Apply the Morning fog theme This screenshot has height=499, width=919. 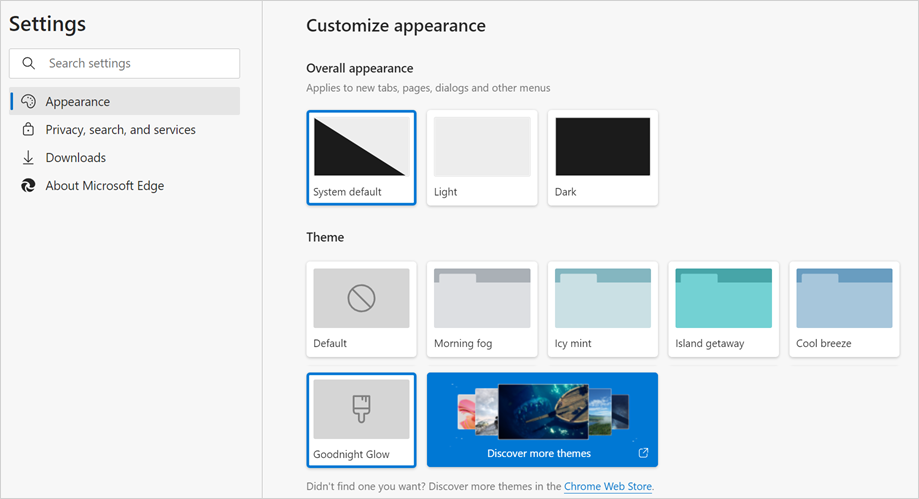click(x=482, y=308)
